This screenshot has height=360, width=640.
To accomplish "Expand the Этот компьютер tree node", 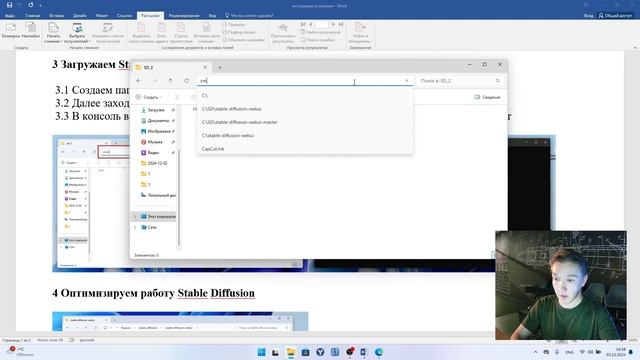I will pos(136,217).
